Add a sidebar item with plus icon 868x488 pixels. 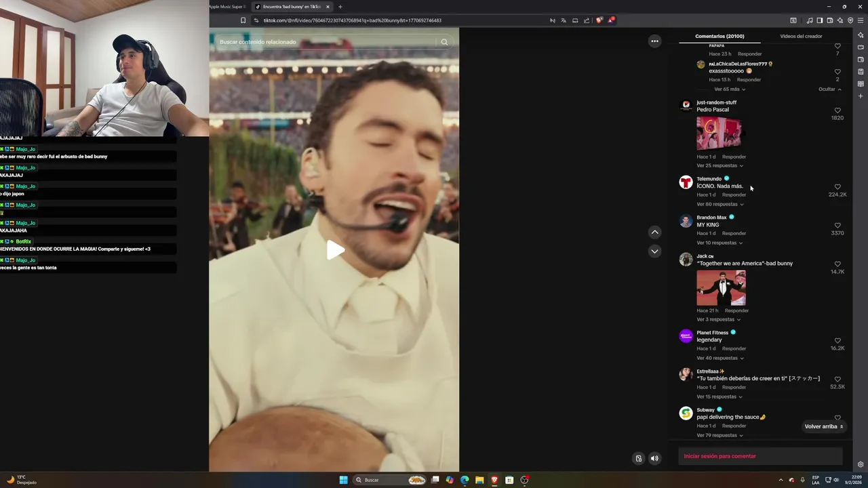861,96
